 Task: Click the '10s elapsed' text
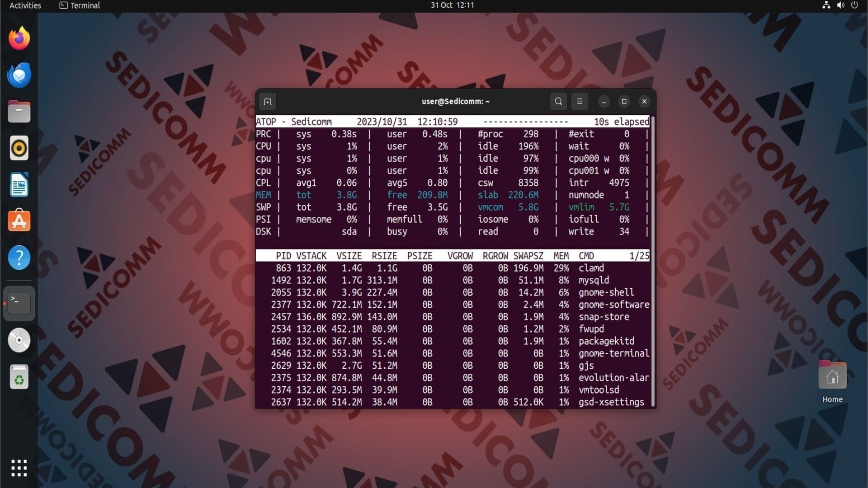(622, 122)
